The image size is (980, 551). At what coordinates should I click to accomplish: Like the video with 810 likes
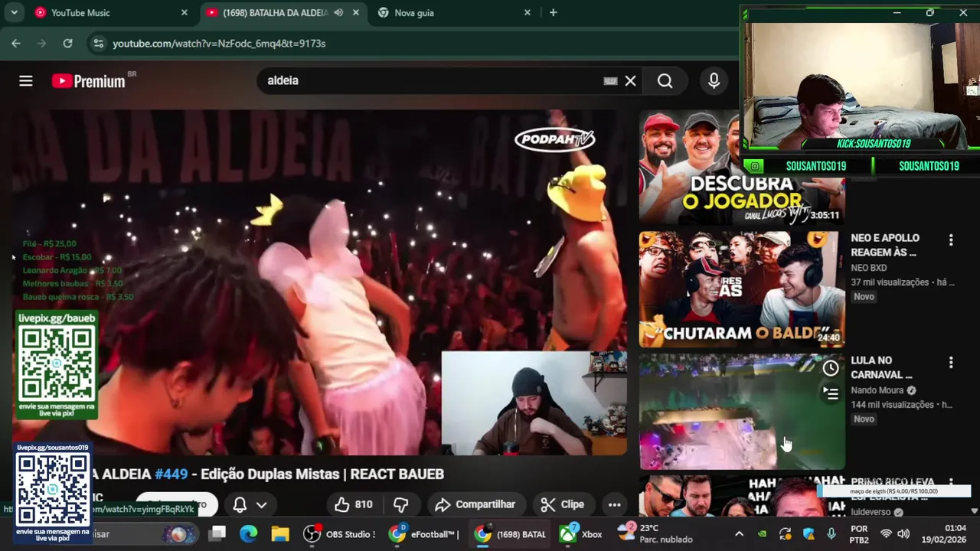tap(354, 504)
